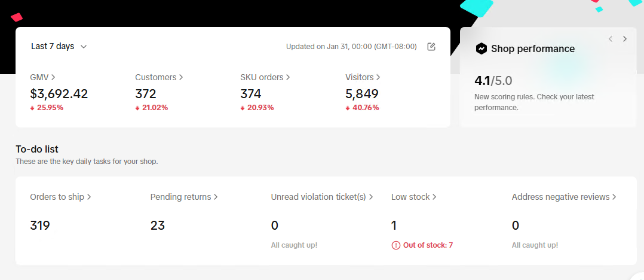Screen dimensions: 644x280
Task: Click the Shop performance hexagon icon
Action: coord(482,48)
